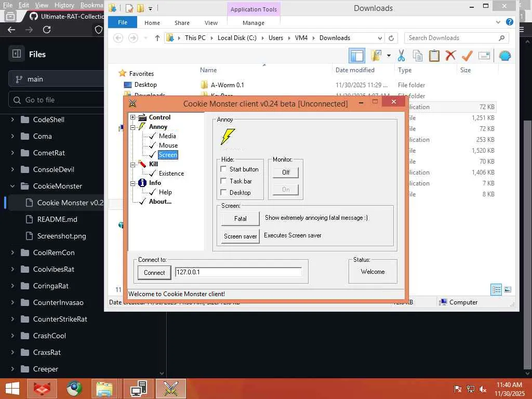The image size is (532, 399).
Task: Turn the monitor Off
Action: [x=286, y=172]
